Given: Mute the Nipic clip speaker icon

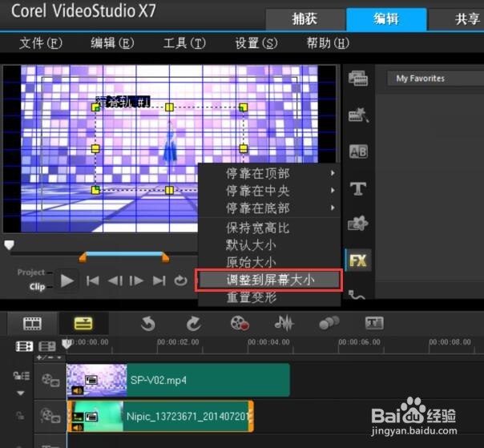Looking at the screenshot, I should pyautogui.click(x=77, y=428).
